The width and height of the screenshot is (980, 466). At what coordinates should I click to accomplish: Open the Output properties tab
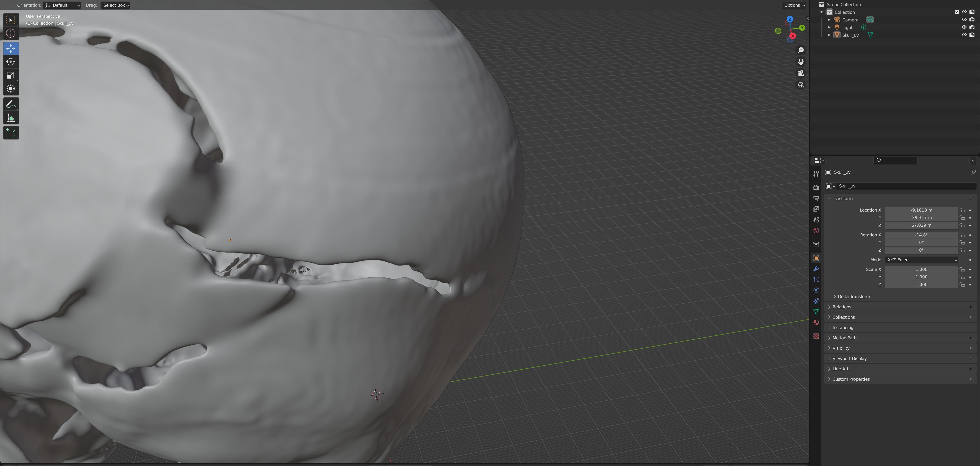point(816,198)
